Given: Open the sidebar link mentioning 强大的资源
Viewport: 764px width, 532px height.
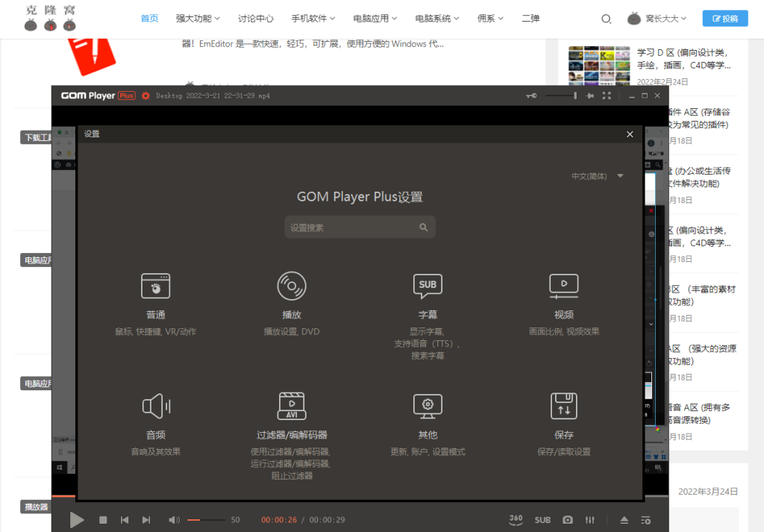Looking at the screenshot, I should (702, 354).
